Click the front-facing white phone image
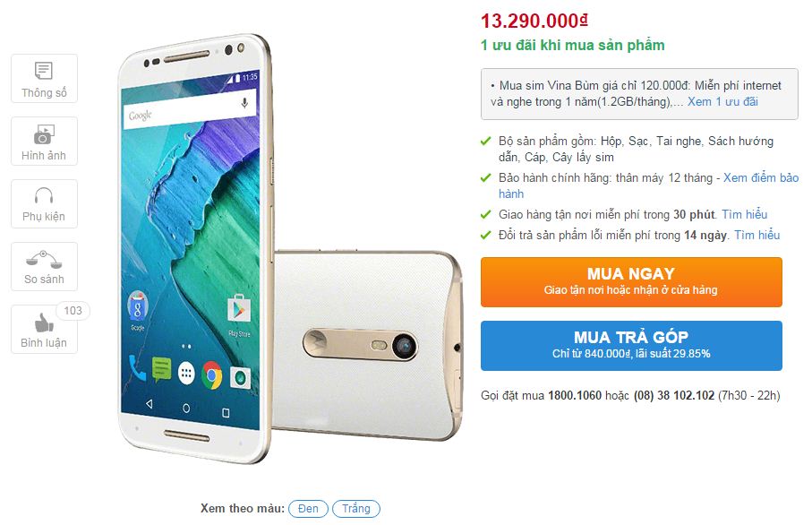The image size is (812, 525). point(195,249)
